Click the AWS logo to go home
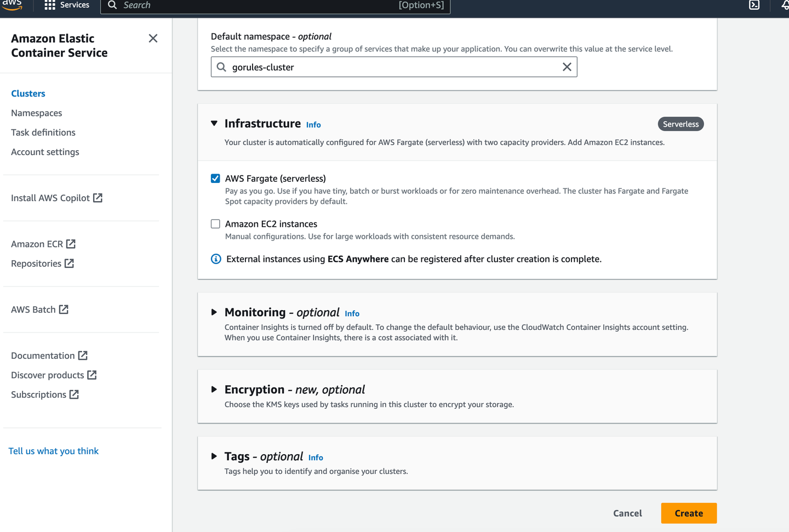Viewport: 789px width, 532px height. click(x=12, y=5)
